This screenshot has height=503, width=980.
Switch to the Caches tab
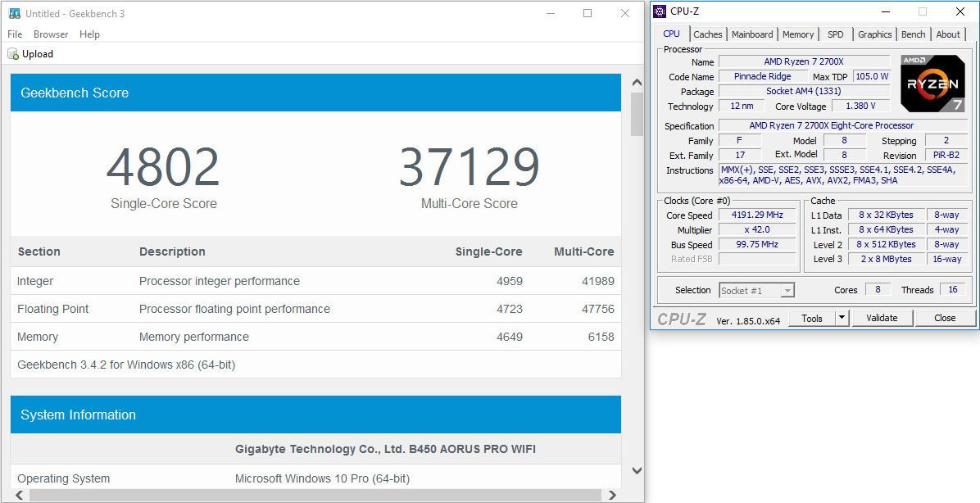click(707, 34)
